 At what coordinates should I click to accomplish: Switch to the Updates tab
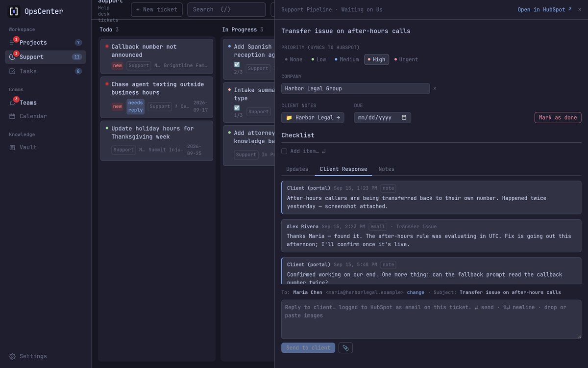point(297,169)
